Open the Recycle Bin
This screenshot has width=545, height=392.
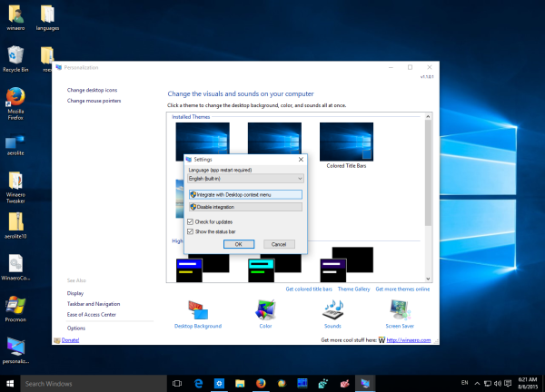click(x=15, y=59)
